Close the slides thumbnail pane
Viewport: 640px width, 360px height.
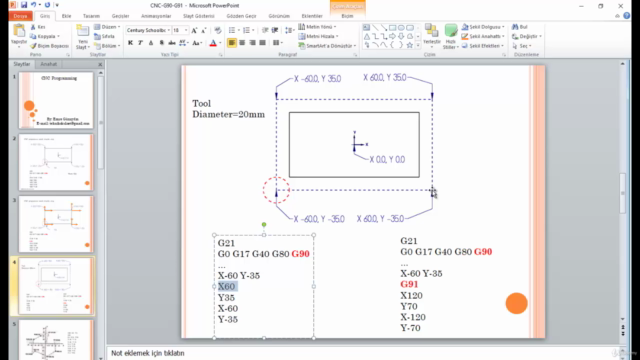pos(100,64)
